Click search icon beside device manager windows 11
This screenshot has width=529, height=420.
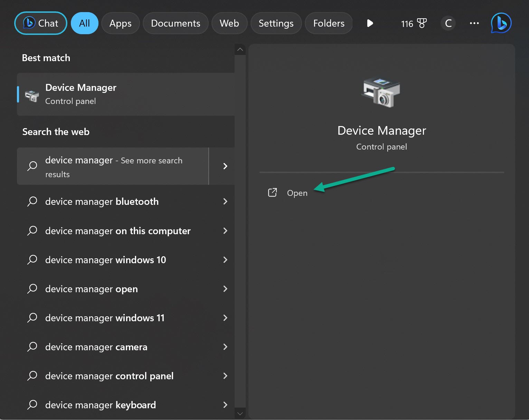(32, 317)
